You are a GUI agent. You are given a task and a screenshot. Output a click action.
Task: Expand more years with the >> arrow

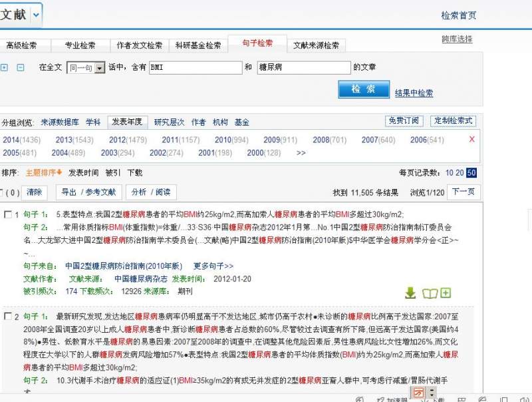301,153
